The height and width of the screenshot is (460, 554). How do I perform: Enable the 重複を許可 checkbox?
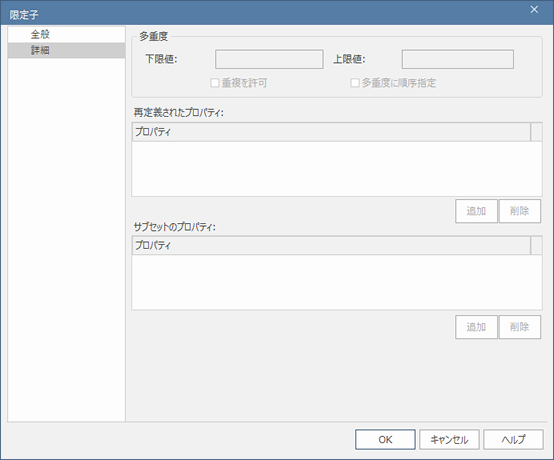tap(215, 83)
